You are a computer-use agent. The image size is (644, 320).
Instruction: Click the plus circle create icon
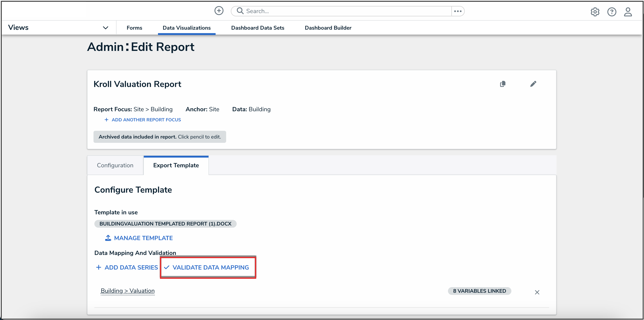tap(219, 11)
